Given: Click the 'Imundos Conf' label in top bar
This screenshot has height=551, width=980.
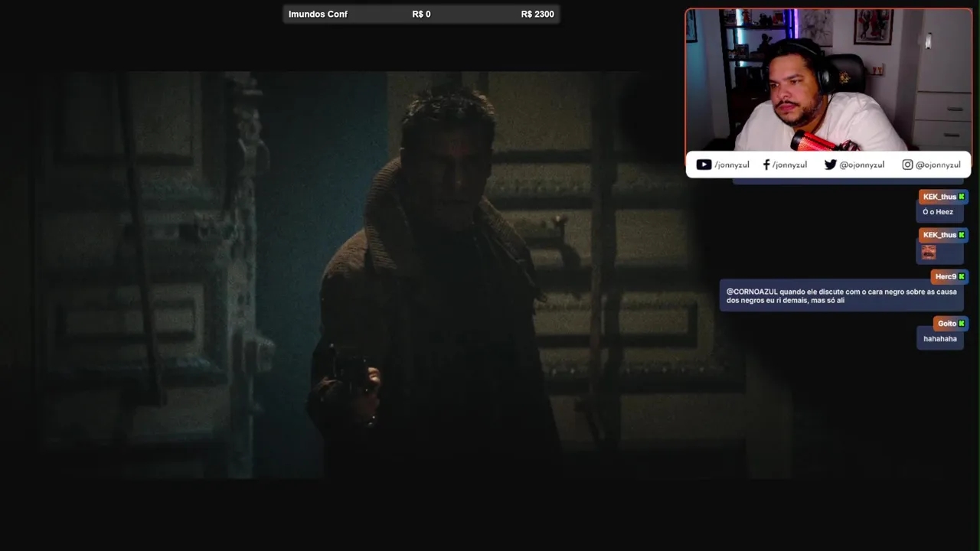Looking at the screenshot, I should pos(318,14).
